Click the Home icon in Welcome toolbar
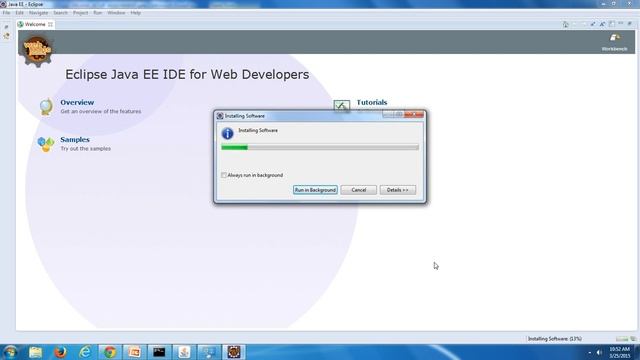This screenshot has height=360, width=640. tap(565, 24)
